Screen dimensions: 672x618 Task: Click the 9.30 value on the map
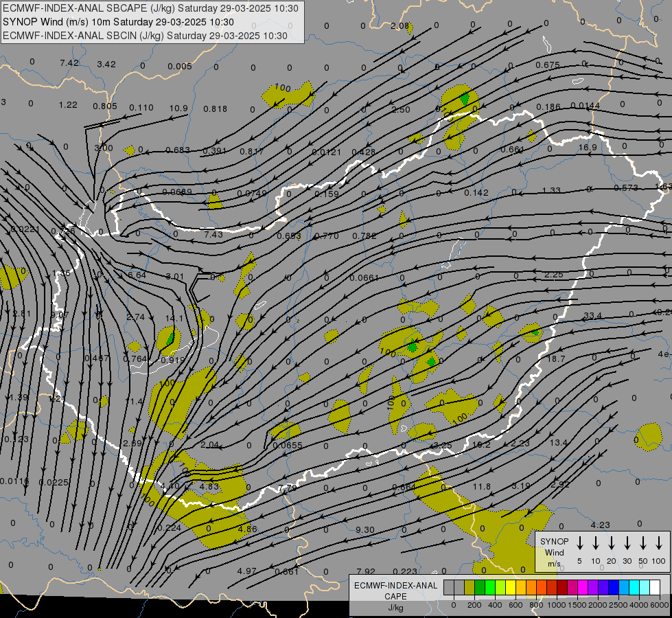365,530
